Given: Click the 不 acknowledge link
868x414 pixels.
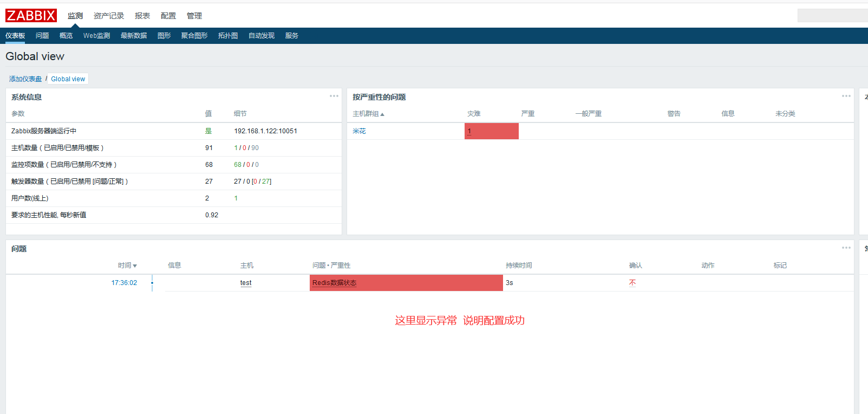Looking at the screenshot, I should [632, 283].
